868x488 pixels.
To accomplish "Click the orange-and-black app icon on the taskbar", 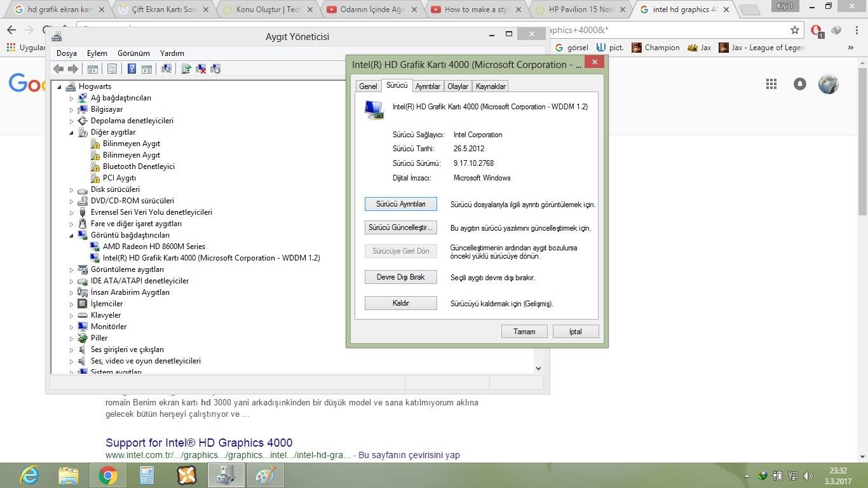I will (x=187, y=475).
